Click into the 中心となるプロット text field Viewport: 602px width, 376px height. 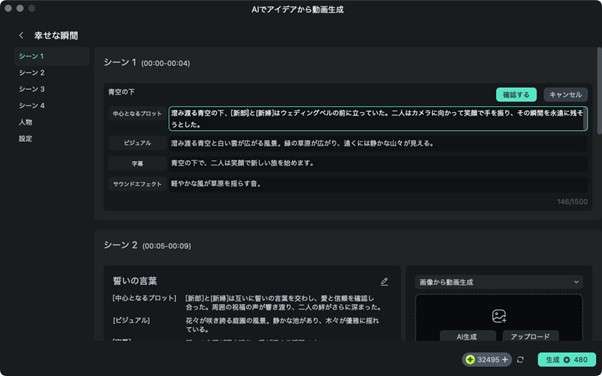tap(378, 119)
